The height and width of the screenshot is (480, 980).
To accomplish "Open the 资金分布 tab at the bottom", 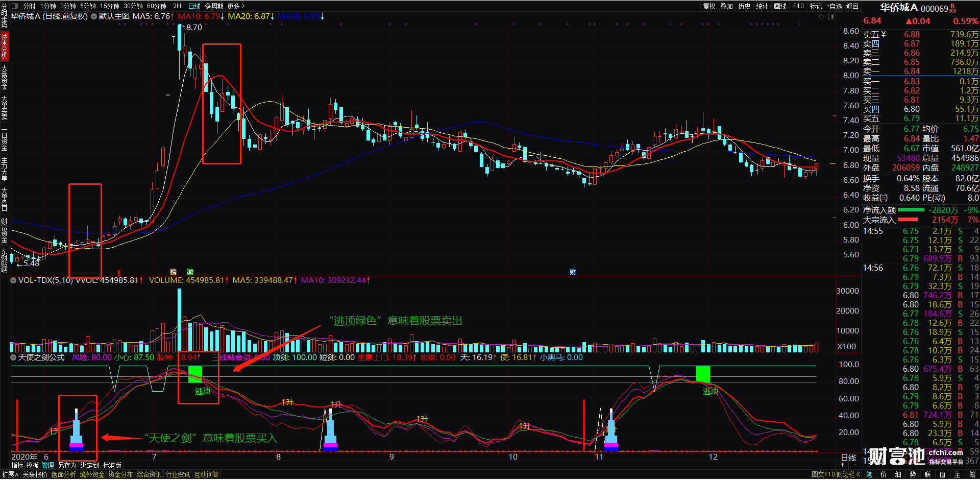I will pyautogui.click(x=120, y=474).
